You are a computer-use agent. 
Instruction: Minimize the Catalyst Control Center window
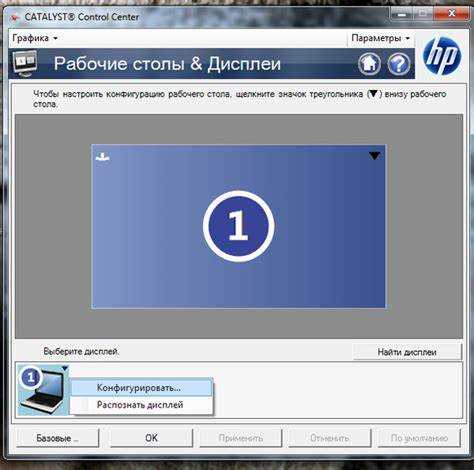pos(402,14)
